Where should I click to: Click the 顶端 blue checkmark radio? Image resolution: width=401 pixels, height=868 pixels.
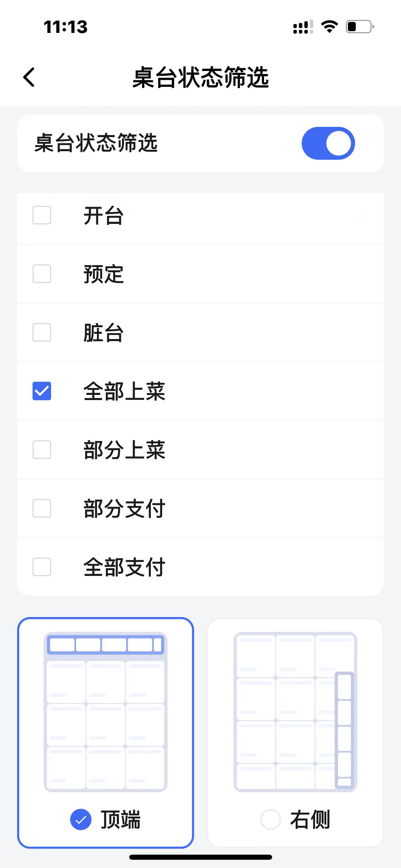coord(81,819)
